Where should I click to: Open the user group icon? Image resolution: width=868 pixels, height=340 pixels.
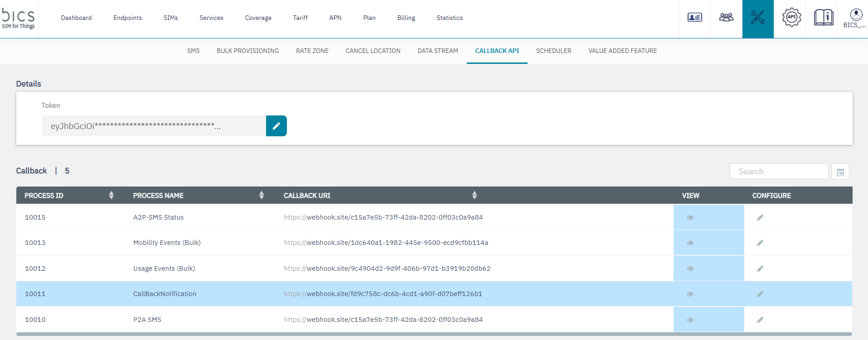[x=726, y=18]
